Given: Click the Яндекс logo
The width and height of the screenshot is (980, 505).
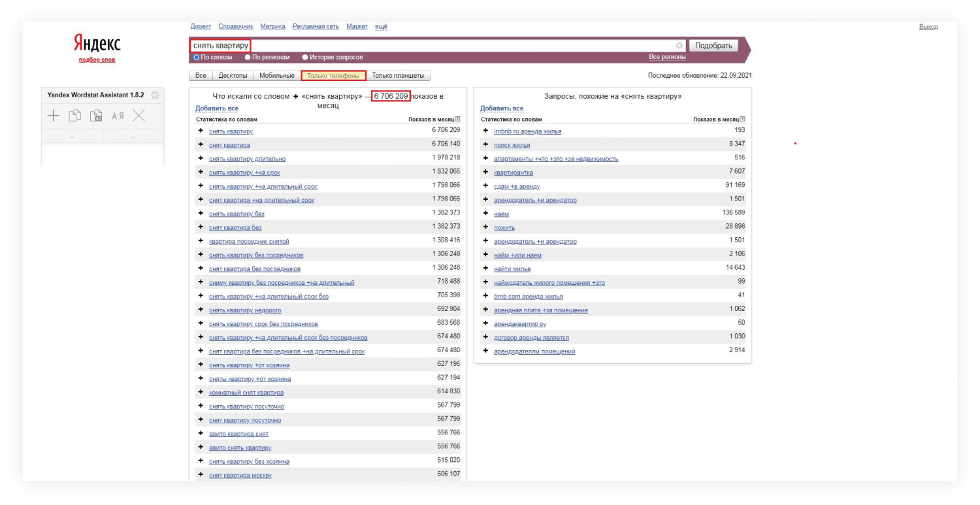Looking at the screenshot, I should click(97, 44).
